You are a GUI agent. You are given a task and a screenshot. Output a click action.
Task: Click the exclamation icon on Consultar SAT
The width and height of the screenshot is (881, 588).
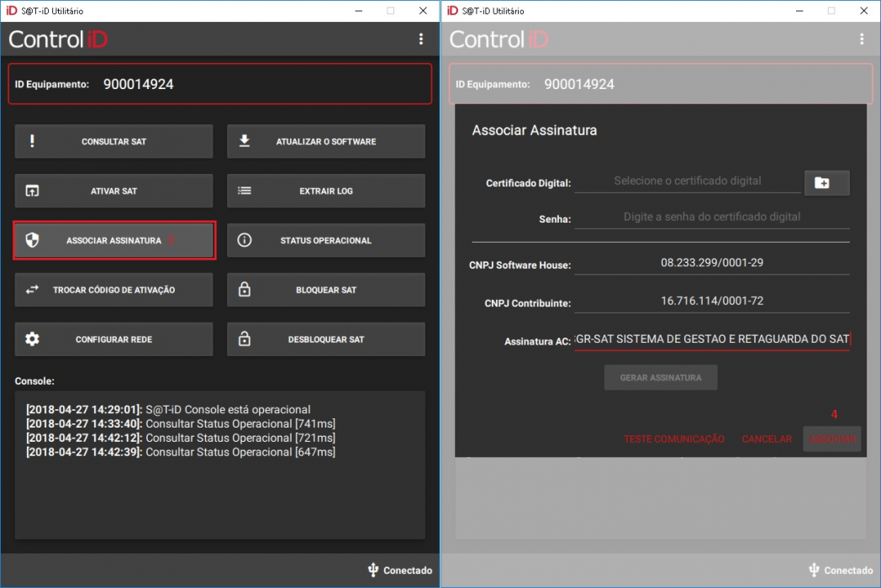pos(32,141)
